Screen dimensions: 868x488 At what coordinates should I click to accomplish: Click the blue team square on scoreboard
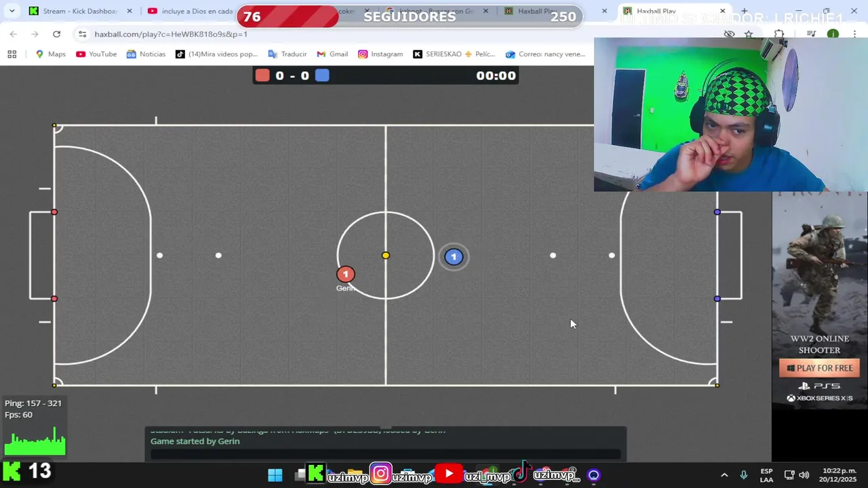point(322,75)
